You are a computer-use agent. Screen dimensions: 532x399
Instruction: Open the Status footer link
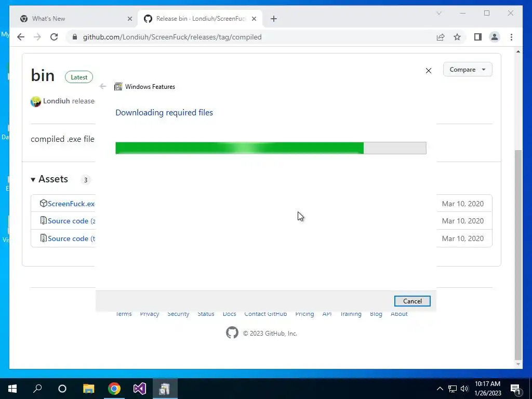206,314
